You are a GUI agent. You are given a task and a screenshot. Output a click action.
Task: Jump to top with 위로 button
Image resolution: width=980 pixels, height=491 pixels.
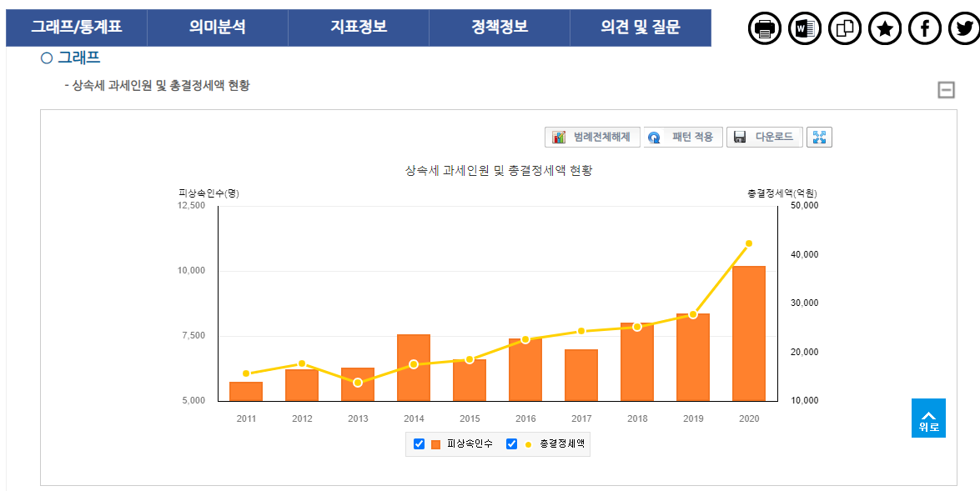[x=929, y=418]
